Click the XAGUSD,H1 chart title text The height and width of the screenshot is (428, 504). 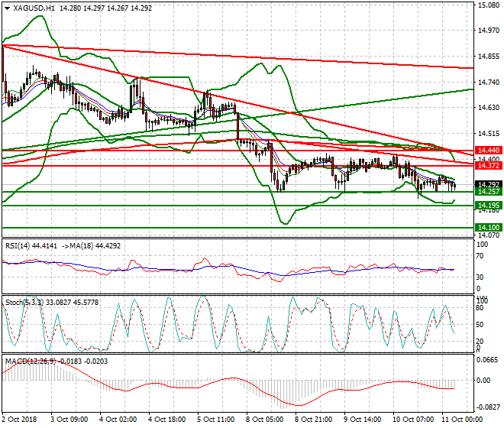tap(34, 8)
